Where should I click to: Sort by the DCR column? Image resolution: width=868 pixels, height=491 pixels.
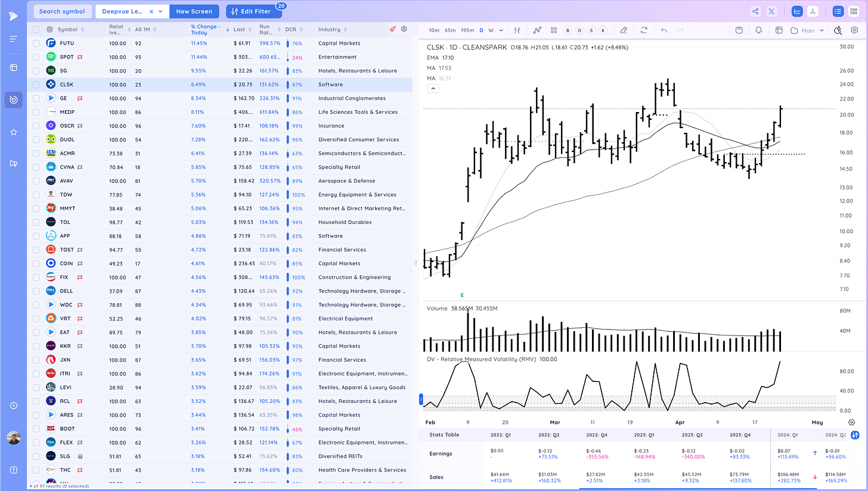(293, 29)
